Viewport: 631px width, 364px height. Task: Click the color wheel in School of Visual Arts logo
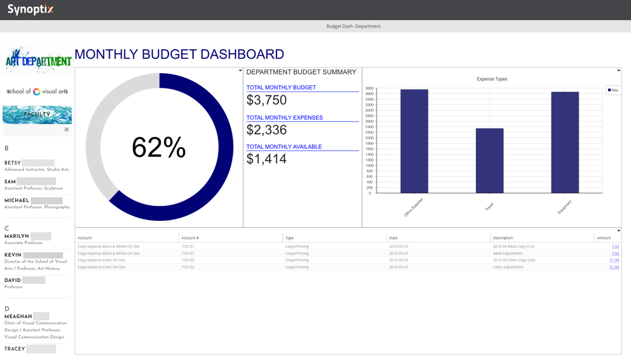(37, 91)
